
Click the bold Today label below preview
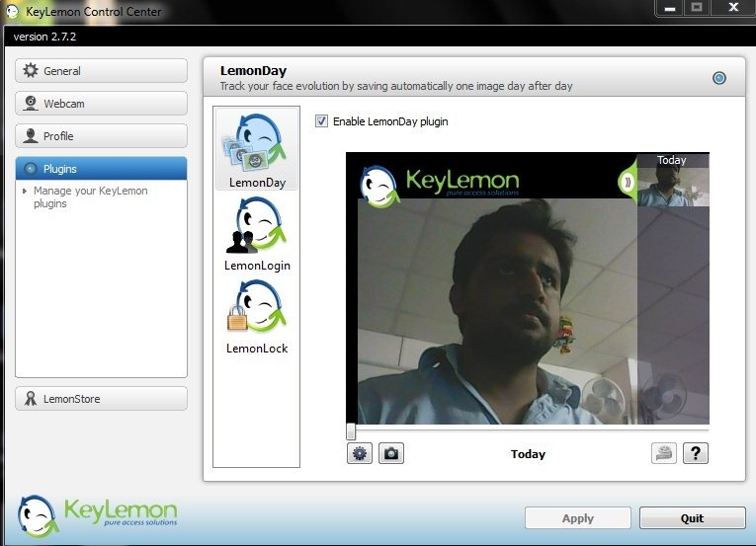528,454
